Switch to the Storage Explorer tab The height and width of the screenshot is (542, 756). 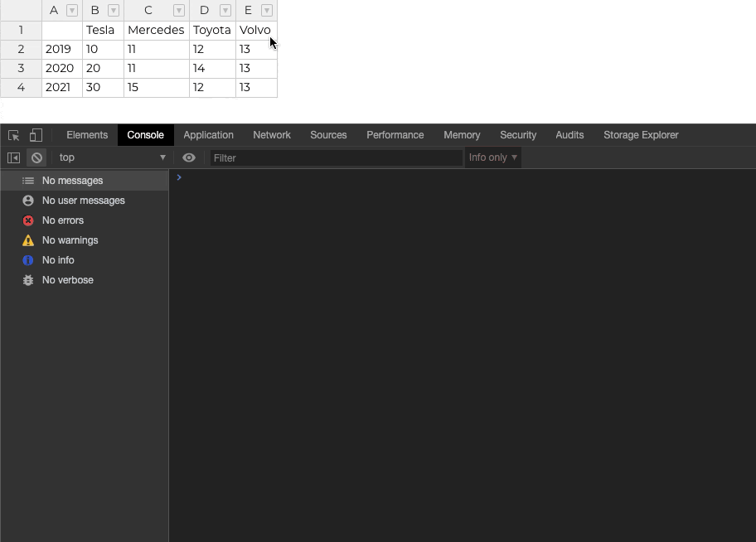tap(642, 135)
